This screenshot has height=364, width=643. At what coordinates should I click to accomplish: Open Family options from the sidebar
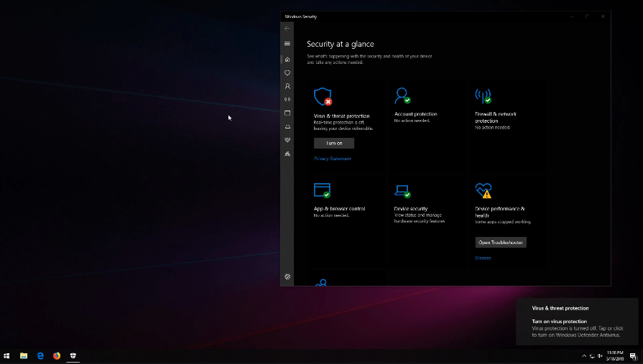[287, 154]
